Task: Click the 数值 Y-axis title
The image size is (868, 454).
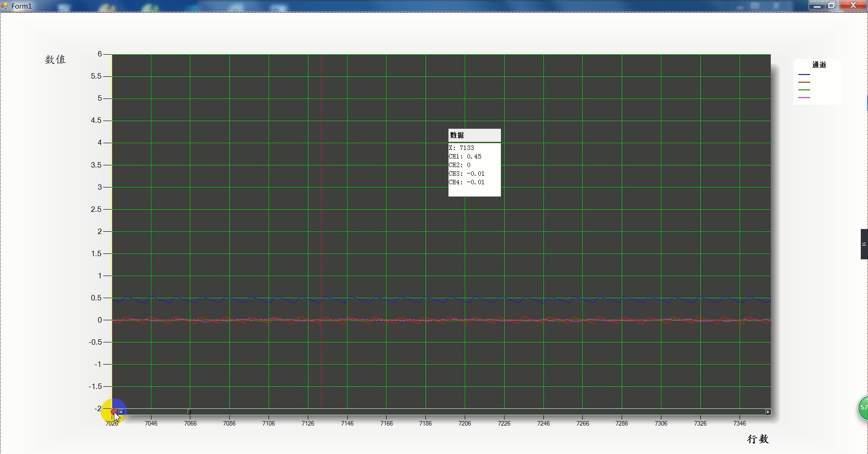Action: click(x=56, y=60)
